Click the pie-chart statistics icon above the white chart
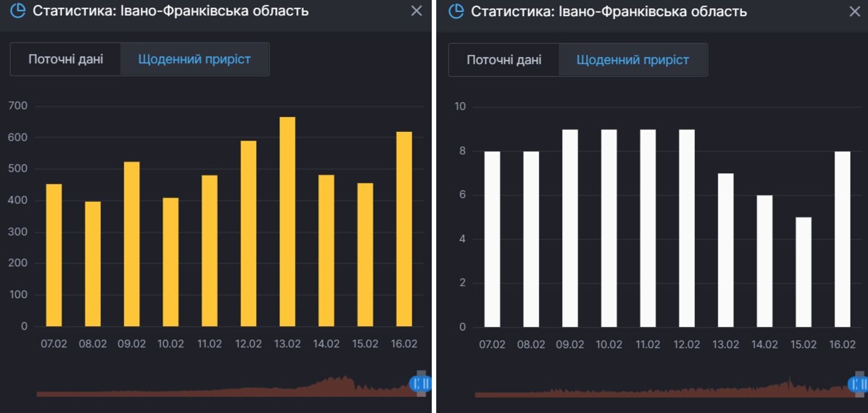Image resolution: width=868 pixels, height=413 pixels. coord(456,11)
